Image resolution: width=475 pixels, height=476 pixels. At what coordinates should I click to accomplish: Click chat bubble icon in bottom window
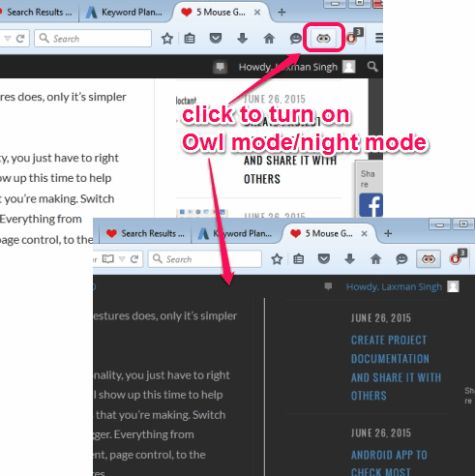(401, 259)
